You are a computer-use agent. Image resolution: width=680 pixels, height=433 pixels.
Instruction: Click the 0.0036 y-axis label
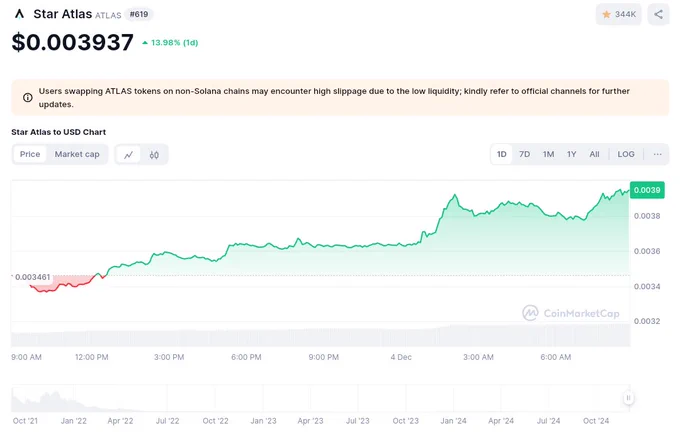click(x=647, y=251)
